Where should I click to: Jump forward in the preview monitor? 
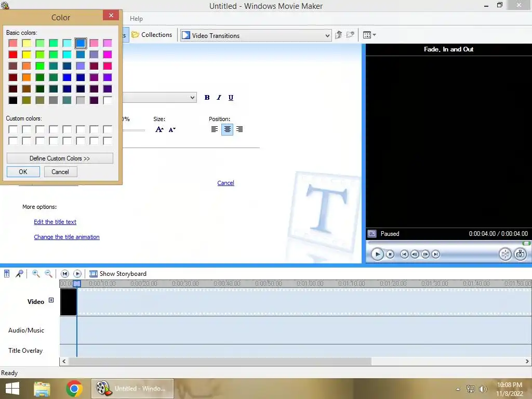click(436, 254)
